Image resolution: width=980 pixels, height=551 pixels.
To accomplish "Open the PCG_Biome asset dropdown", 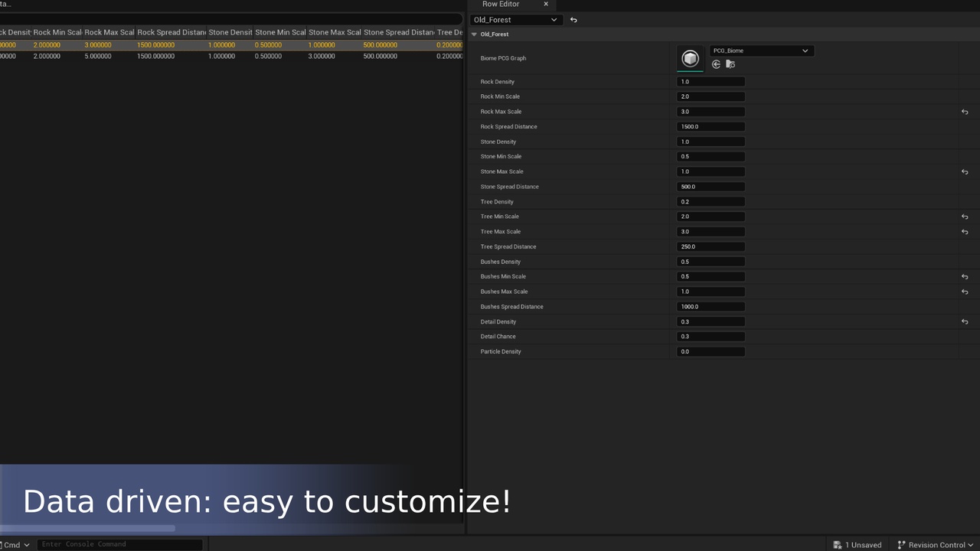I will [x=761, y=51].
